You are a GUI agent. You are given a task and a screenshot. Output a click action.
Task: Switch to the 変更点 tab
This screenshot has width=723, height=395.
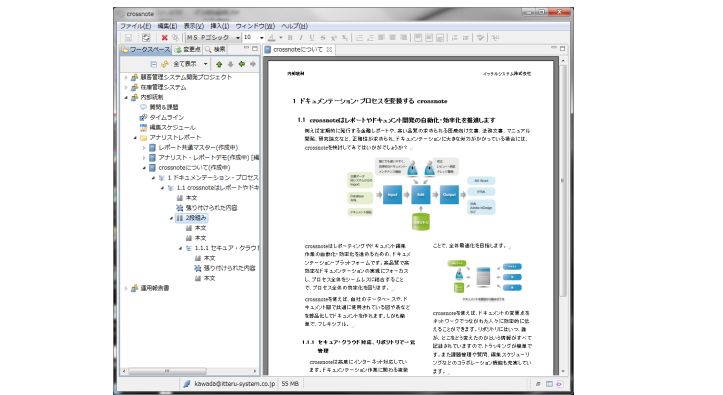188,49
